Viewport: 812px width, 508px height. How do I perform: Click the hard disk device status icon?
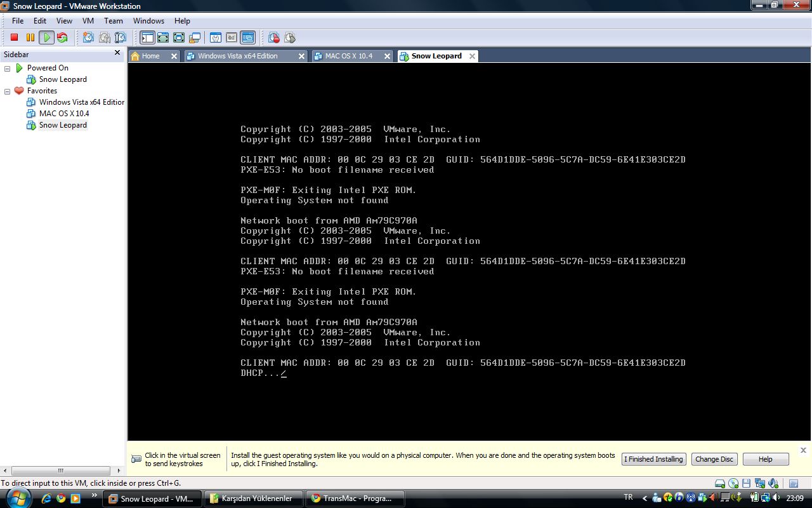(720, 484)
